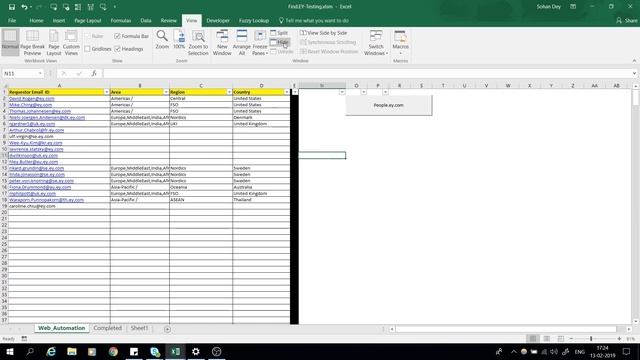
Task: Open column N filter dropdown
Action: tap(342, 92)
